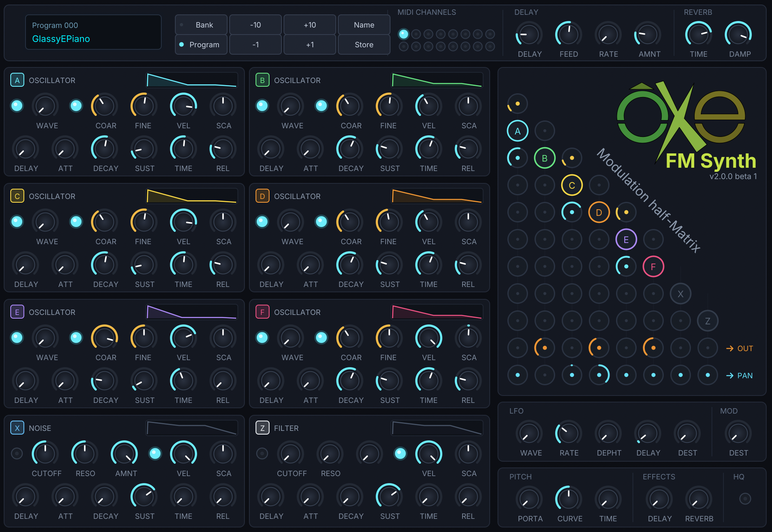Click oscillator A envelope graph
Screen dimensions: 772x532
192,80
